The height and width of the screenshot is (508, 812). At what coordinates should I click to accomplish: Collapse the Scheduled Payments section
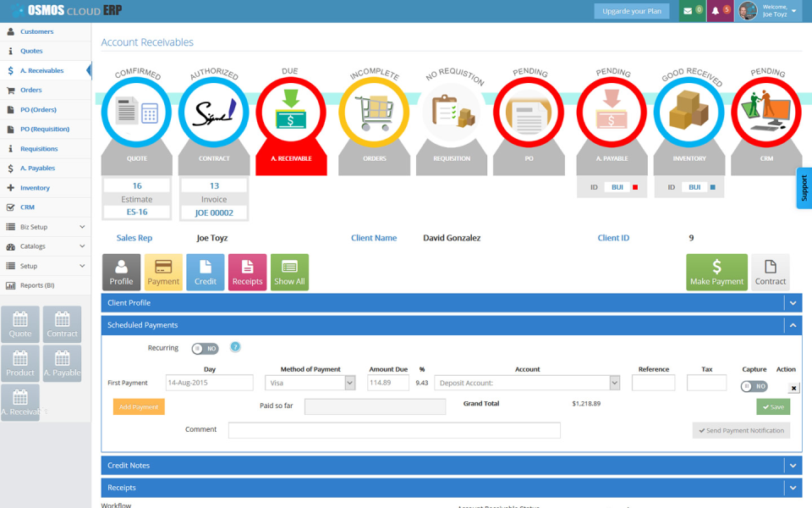point(793,325)
